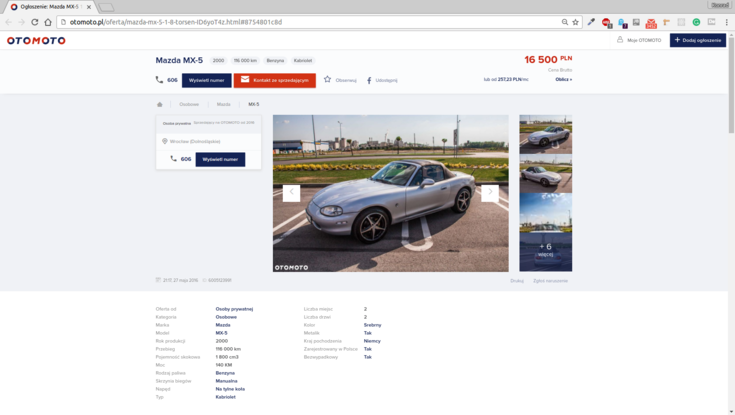Click Wyświetl numer in the top bar
The image size is (735, 415).
point(207,80)
